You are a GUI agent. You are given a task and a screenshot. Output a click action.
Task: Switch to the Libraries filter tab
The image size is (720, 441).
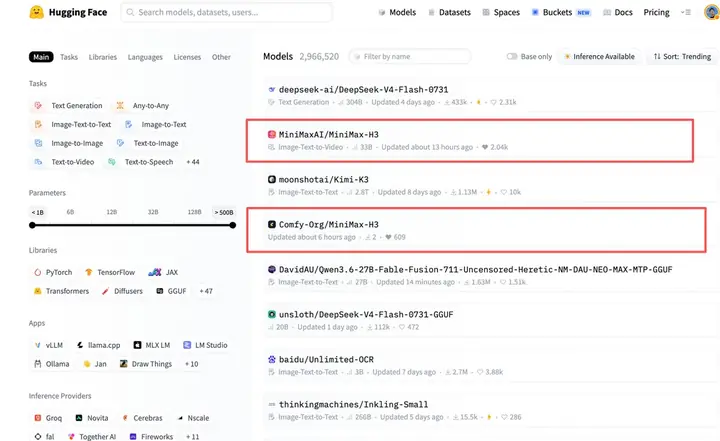(x=103, y=57)
